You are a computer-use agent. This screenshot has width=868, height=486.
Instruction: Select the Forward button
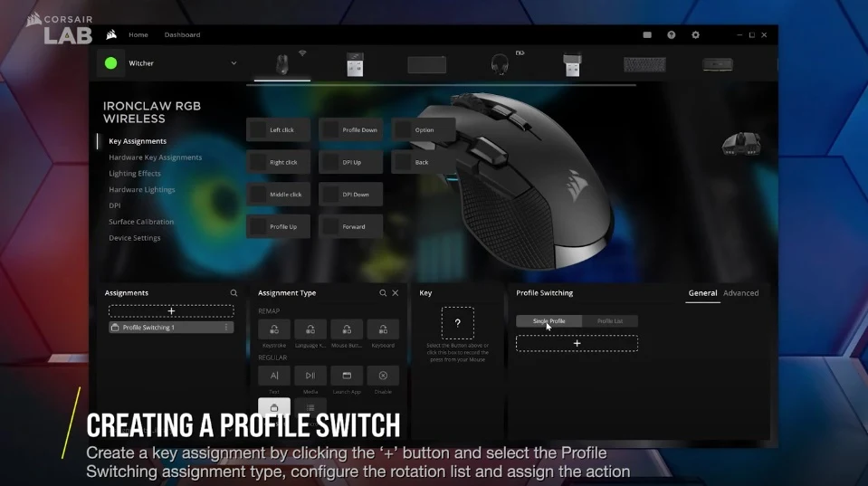[x=350, y=226]
